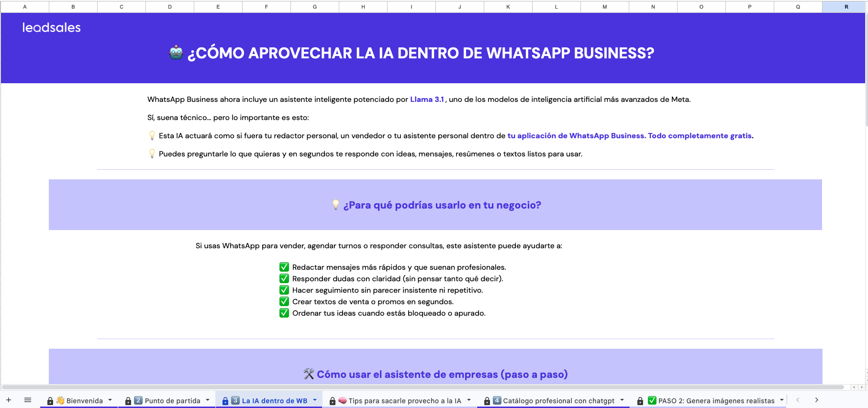Click the leadsales logo
This screenshot has height=408, width=868.
click(x=51, y=28)
